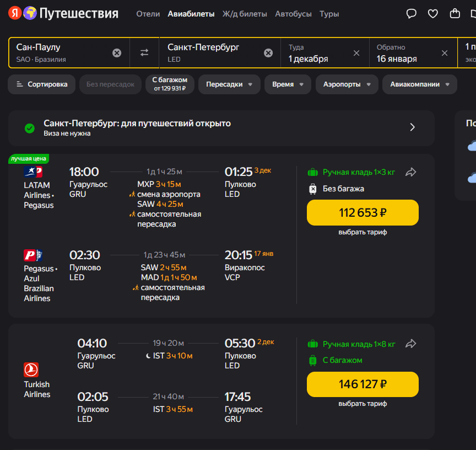Screen dimensions: 476x450
Task: Click the yellow 112 653 ₽ price button
Action: [363, 212]
